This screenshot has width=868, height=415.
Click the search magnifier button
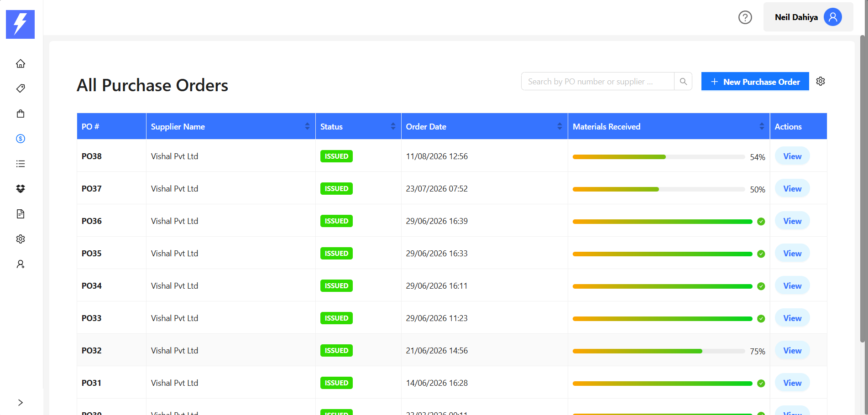coord(683,81)
